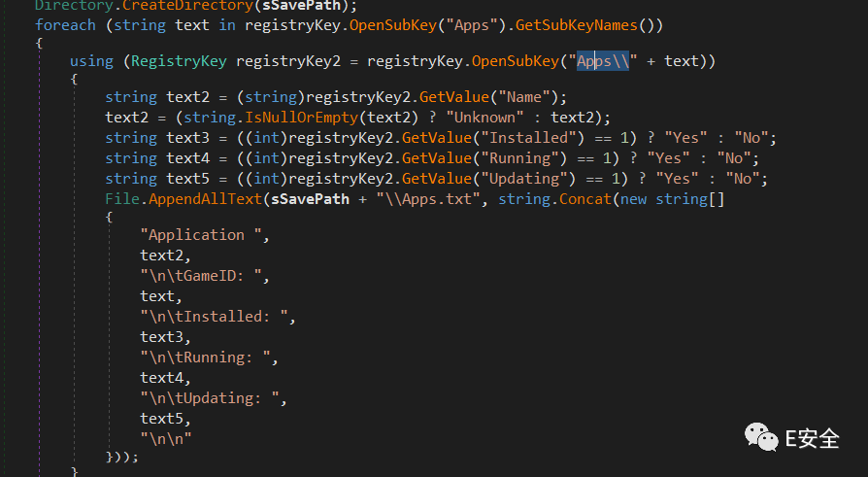Click sSavePath in the AppendAllText line
Screen dimensions: 868x477
pos(310,199)
